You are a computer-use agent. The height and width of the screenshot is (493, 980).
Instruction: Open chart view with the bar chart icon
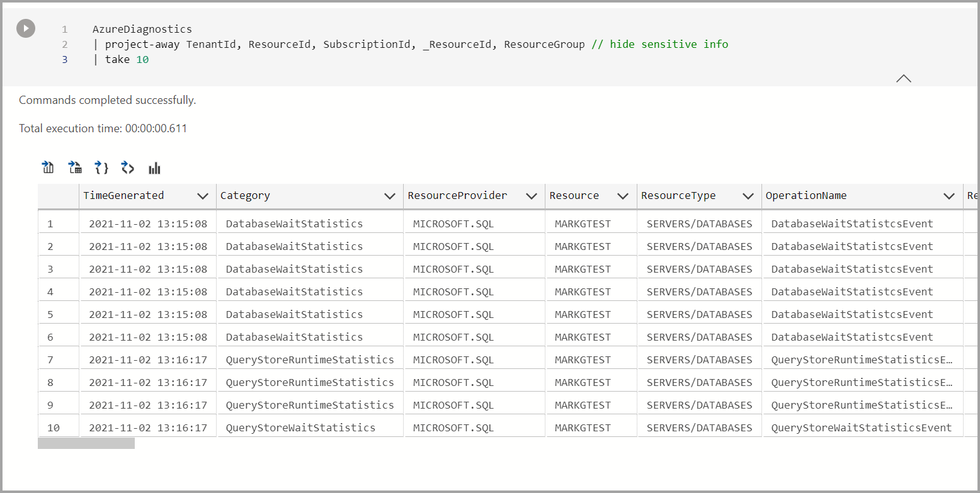click(x=154, y=167)
